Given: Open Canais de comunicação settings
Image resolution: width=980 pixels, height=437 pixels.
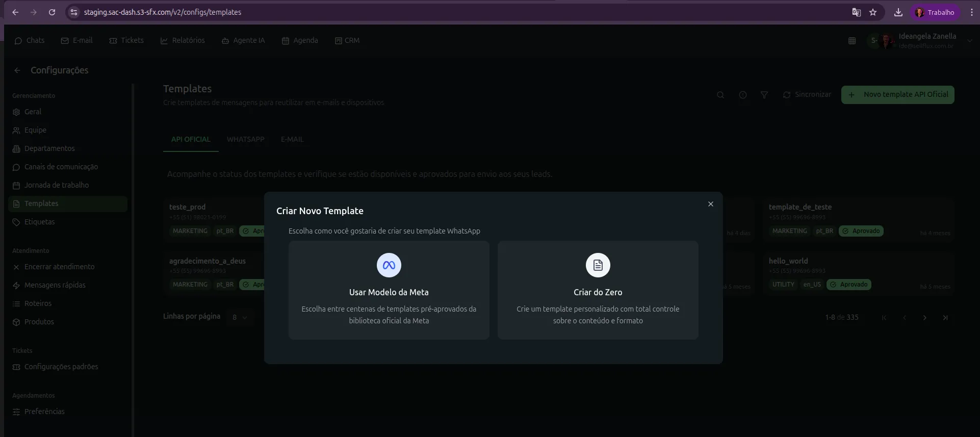Looking at the screenshot, I should click(68, 167).
